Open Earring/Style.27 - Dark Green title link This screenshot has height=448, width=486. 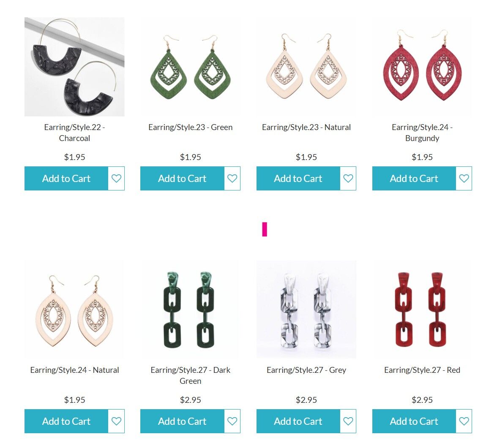click(190, 375)
